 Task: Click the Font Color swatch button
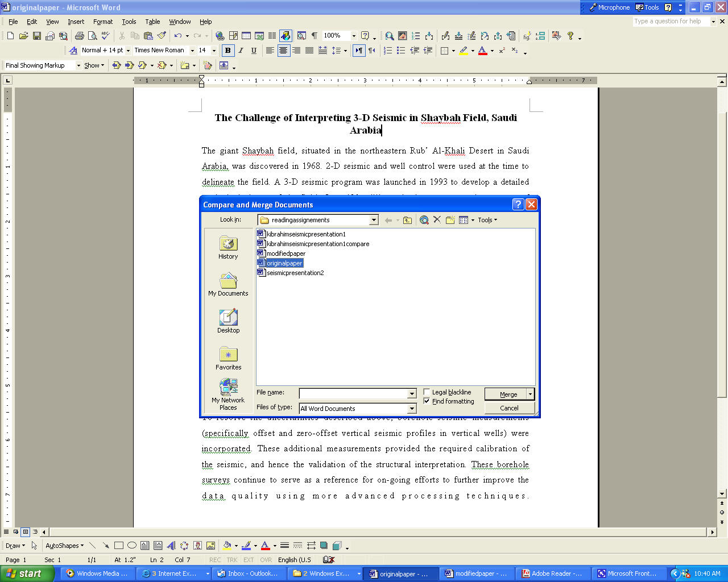[483, 51]
